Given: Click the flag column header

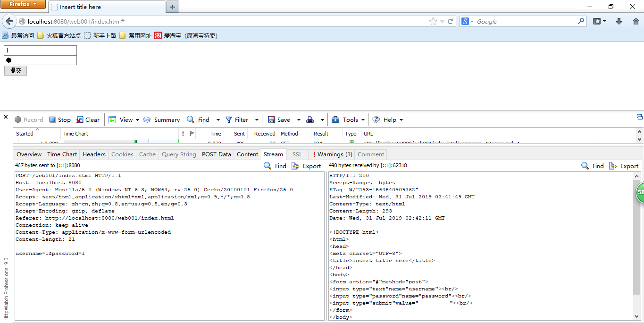Looking at the screenshot, I should coord(192,134).
